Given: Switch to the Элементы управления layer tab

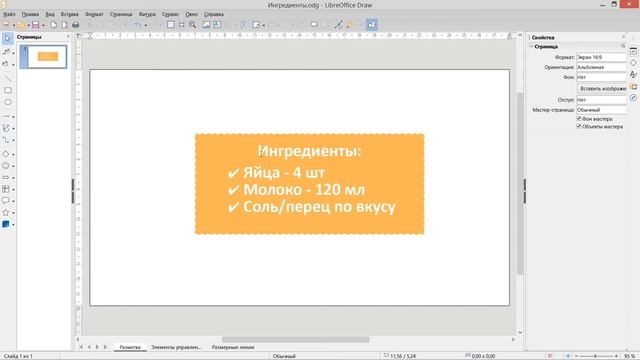Looking at the screenshot, I should click(x=176, y=347).
